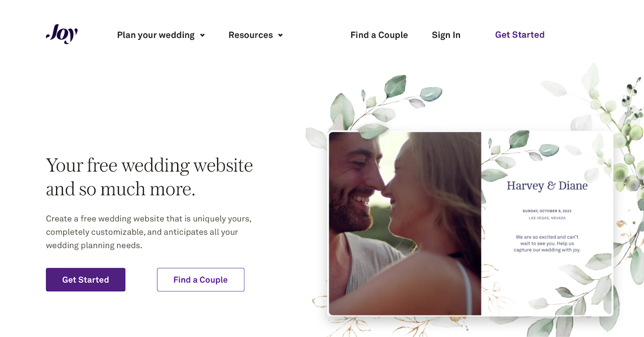Click the Joy logo

point(62,34)
